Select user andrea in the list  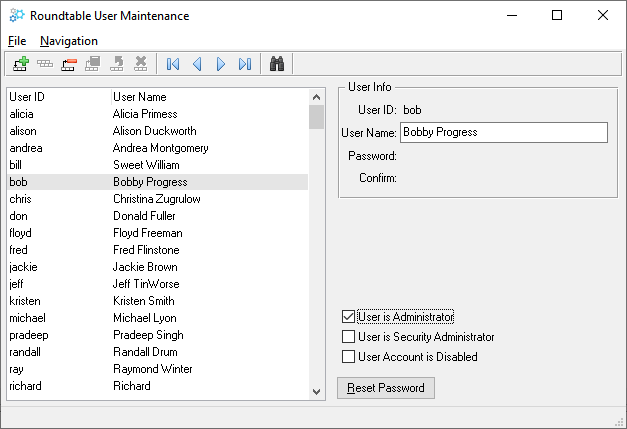(158, 148)
